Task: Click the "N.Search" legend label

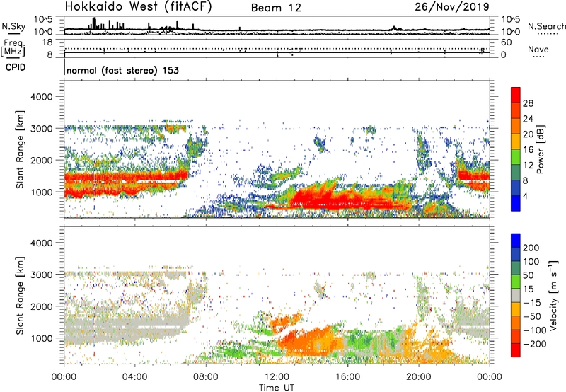Action: (546, 26)
